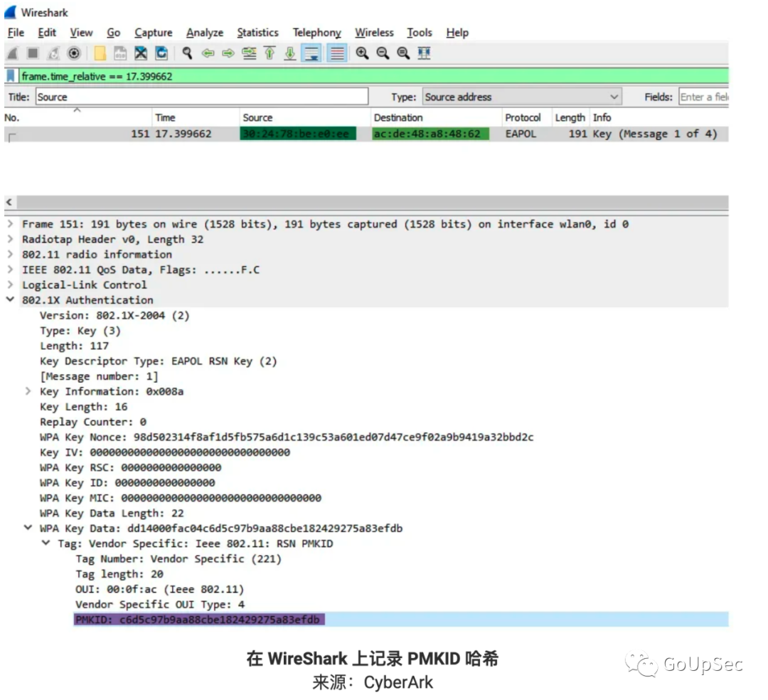The image size is (768, 700).
Task: Sort by the Source column header
Action: point(304,117)
